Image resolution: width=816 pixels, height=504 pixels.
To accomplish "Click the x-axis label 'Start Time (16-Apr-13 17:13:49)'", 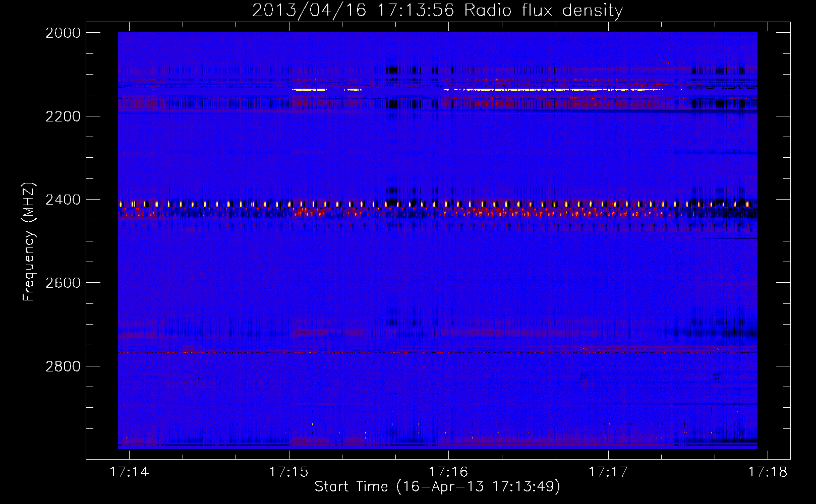I will tap(437, 487).
